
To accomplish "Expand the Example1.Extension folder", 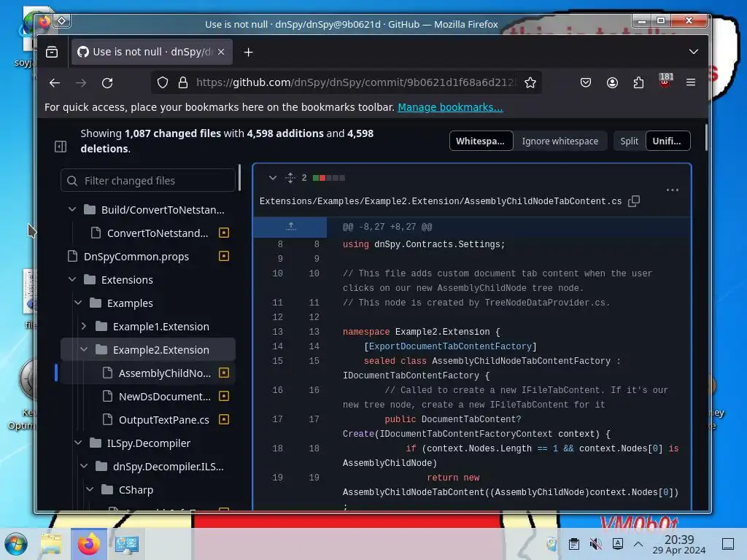I will pyautogui.click(x=83, y=326).
